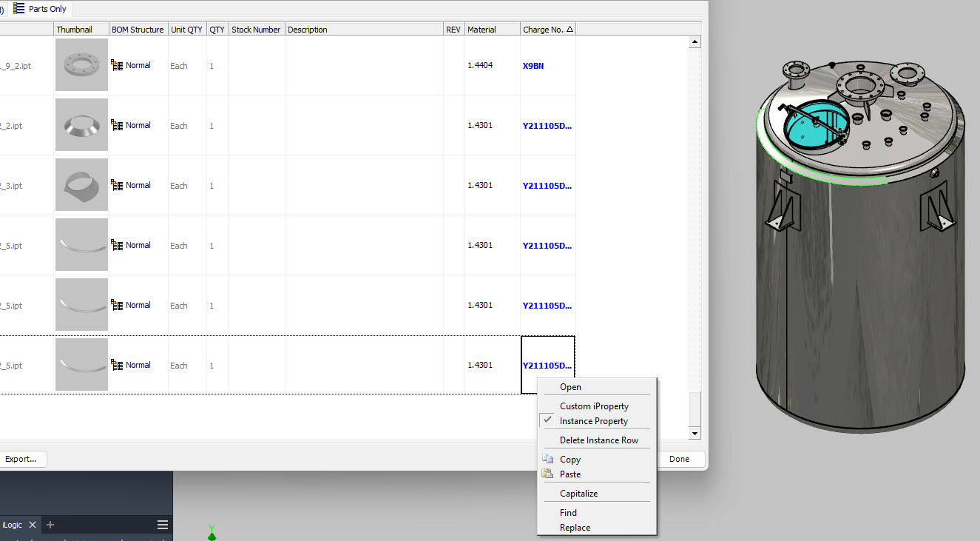Select Replace from the context menu
The image size is (980, 541).
575,527
